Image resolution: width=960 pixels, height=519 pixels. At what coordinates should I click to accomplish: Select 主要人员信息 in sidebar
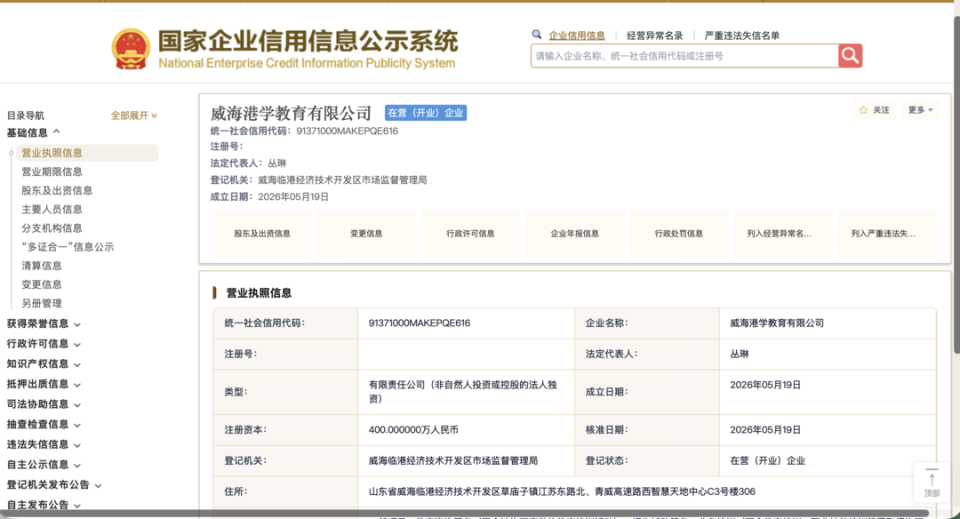pos(51,209)
